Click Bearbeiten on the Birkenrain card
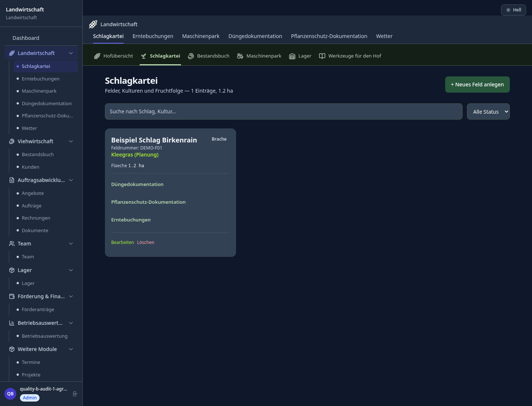This screenshot has height=406, width=532. [123, 242]
